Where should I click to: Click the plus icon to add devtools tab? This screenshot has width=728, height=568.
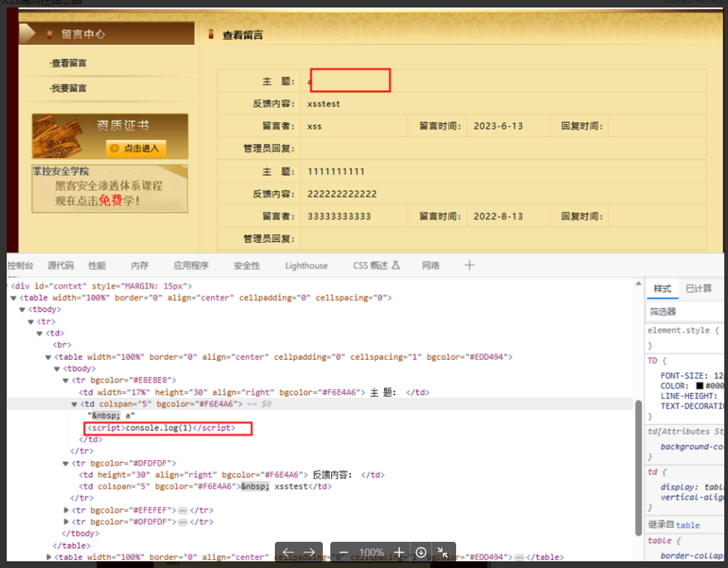[470, 265]
